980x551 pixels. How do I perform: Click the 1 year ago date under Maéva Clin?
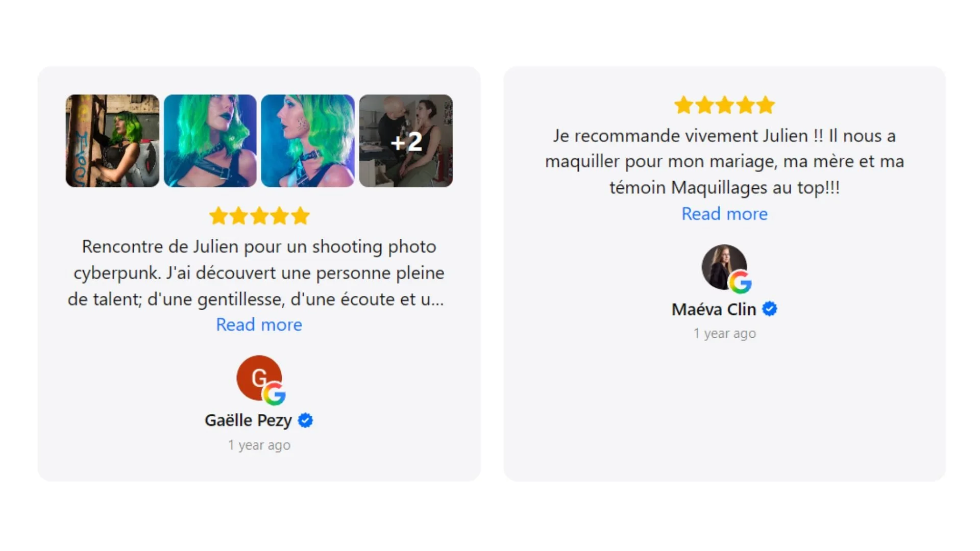coord(724,333)
